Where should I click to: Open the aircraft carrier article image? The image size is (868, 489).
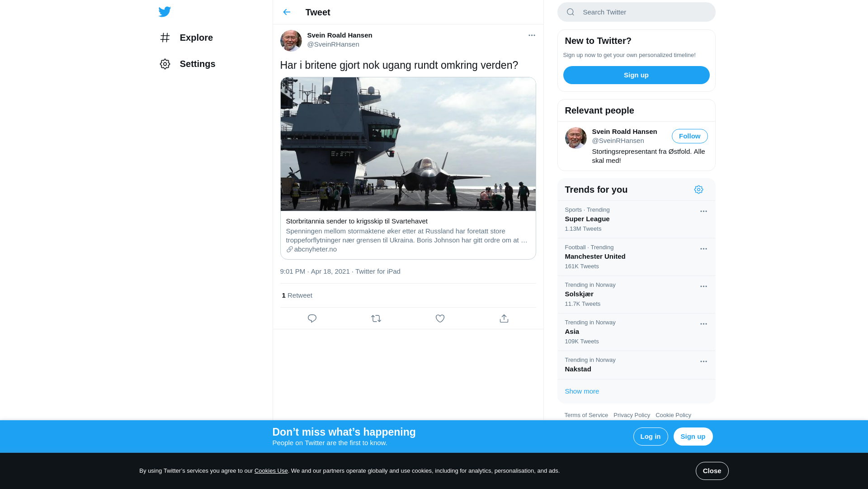coord(408,144)
